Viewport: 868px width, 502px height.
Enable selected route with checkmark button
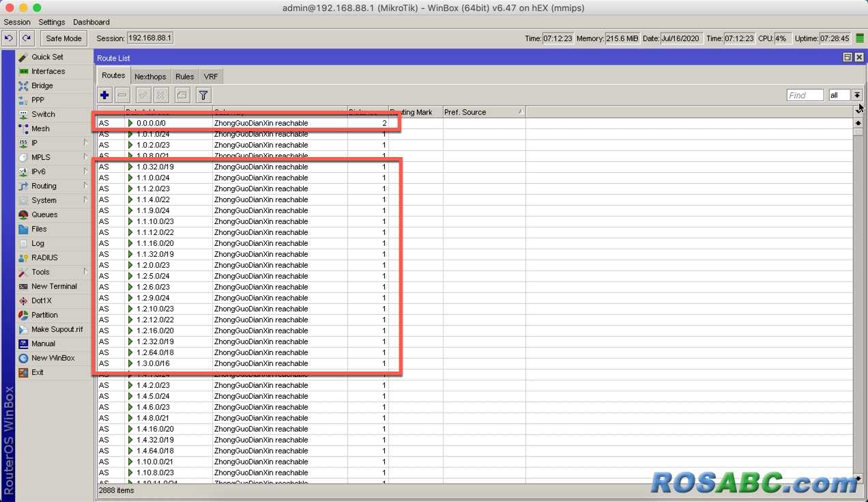(143, 95)
